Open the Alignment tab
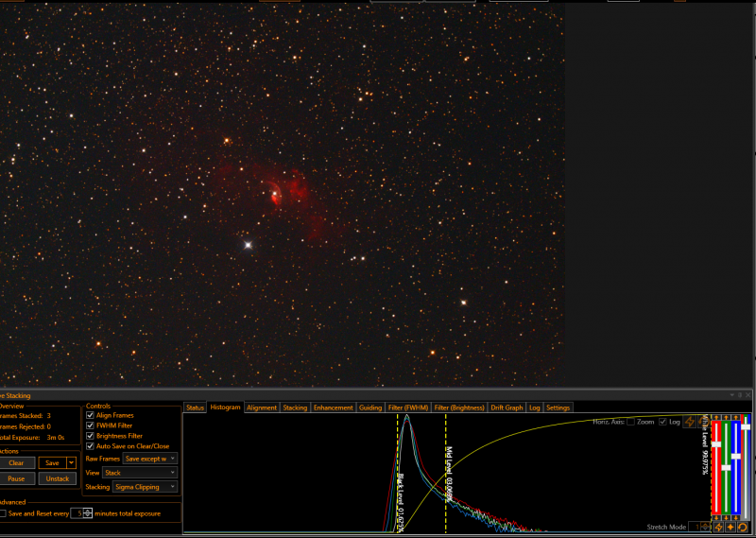756x538 pixels. point(262,408)
